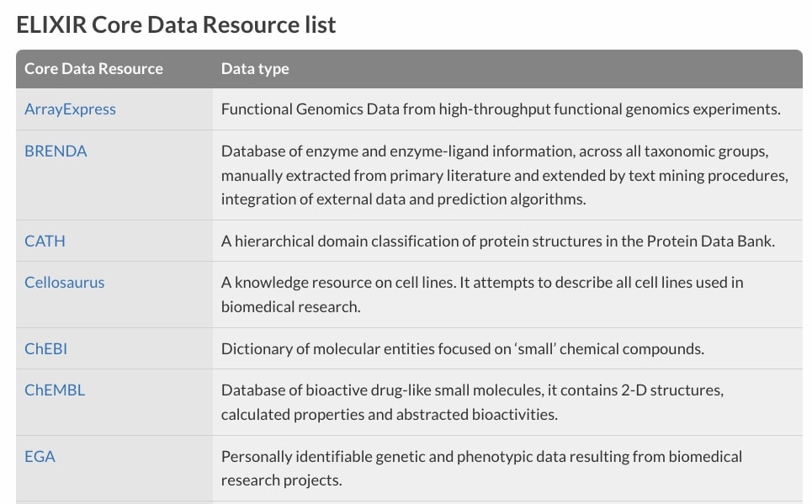Select the ChEBI link
This screenshot has height=504, width=812.
click(x=45, y=349)
